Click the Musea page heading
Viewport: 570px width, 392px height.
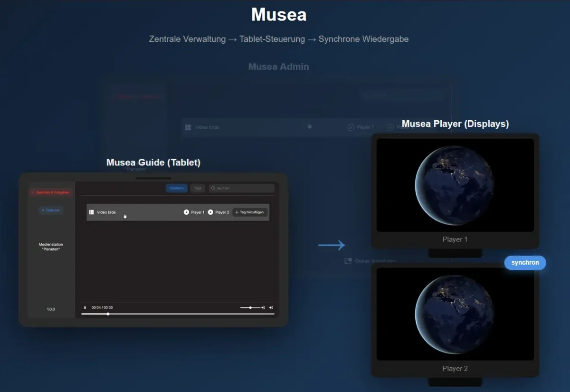[x=279, y=15]
